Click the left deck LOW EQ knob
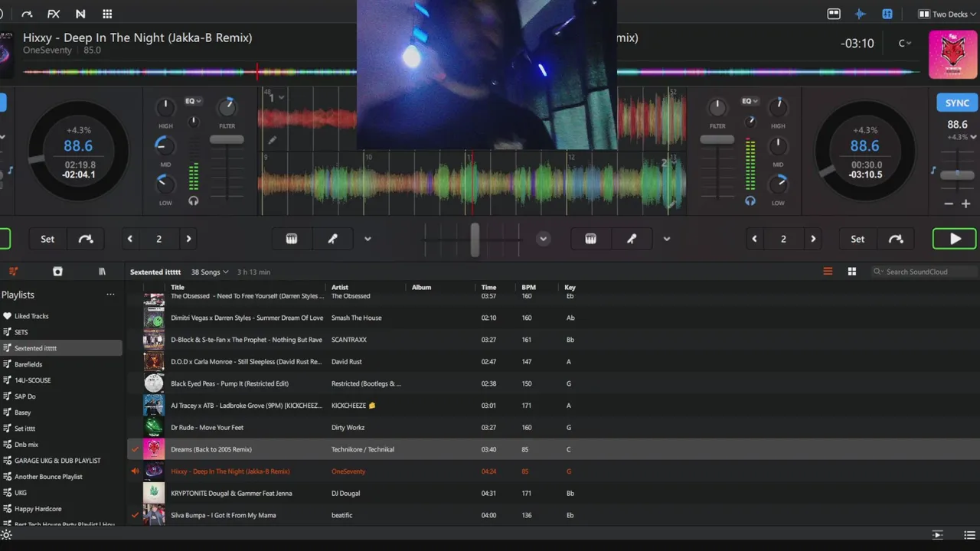 click(x=165, y=184)
